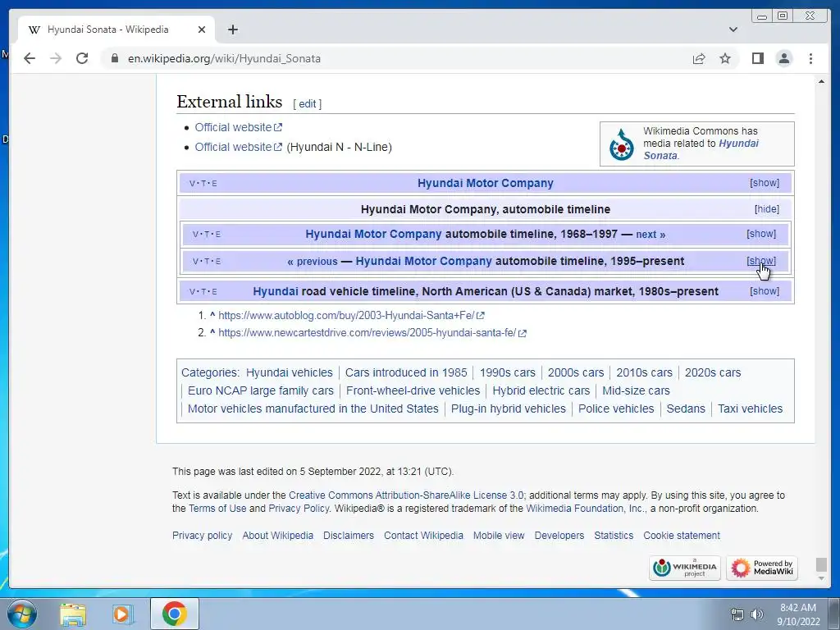This screenshot has height=630, width=840.
Task: Open the Cookie statement link
Action: coord(682,536)
